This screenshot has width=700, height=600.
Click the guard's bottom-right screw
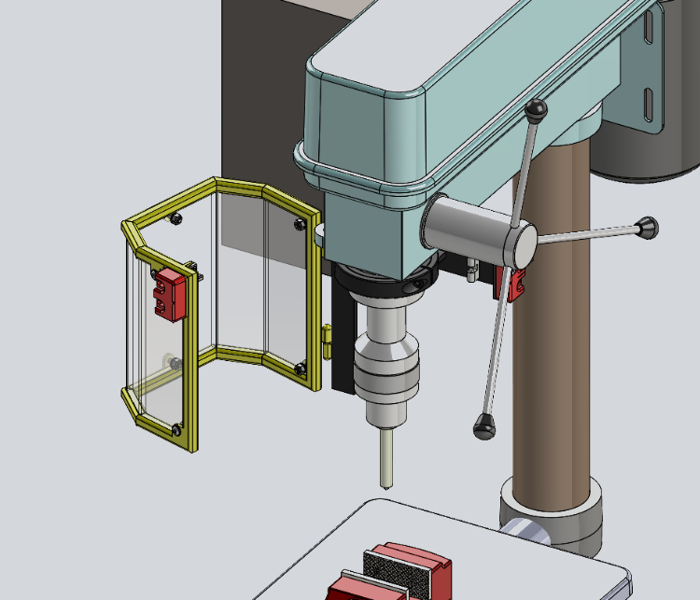301,370
